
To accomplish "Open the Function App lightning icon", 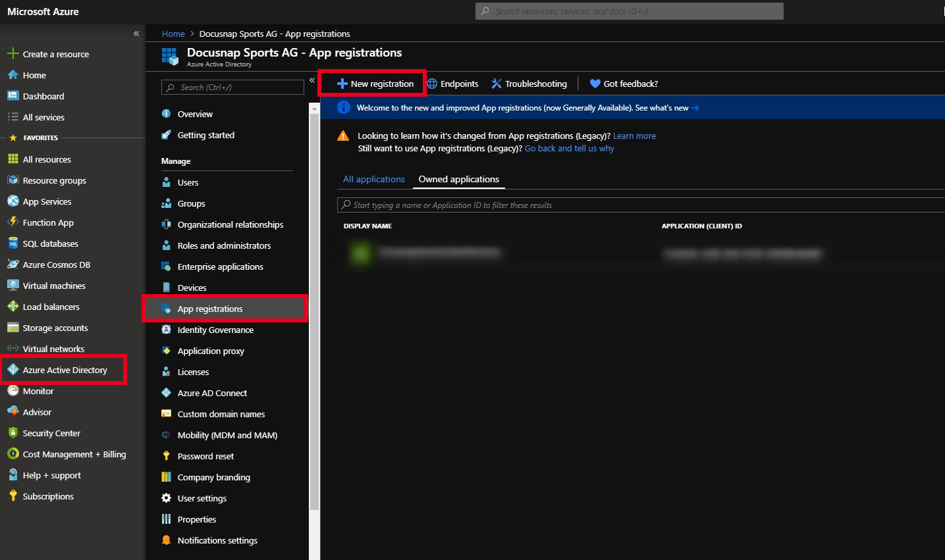I will 13,222.
